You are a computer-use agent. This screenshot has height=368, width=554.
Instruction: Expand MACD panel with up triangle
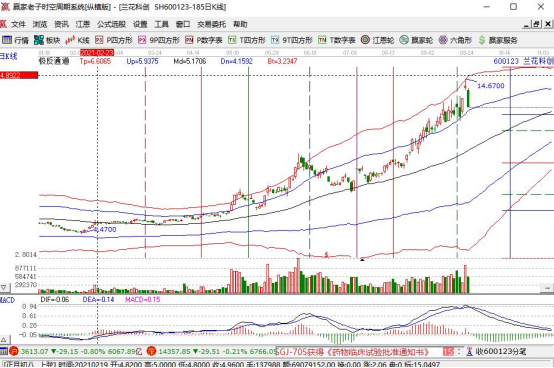4,340
